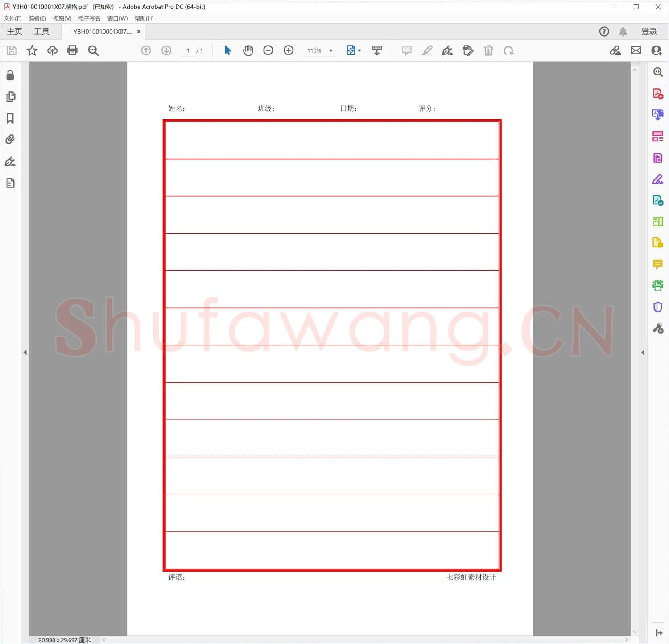Open the Scan & OCR tool
The image size is (669, 644).
[x=658, y=285]
